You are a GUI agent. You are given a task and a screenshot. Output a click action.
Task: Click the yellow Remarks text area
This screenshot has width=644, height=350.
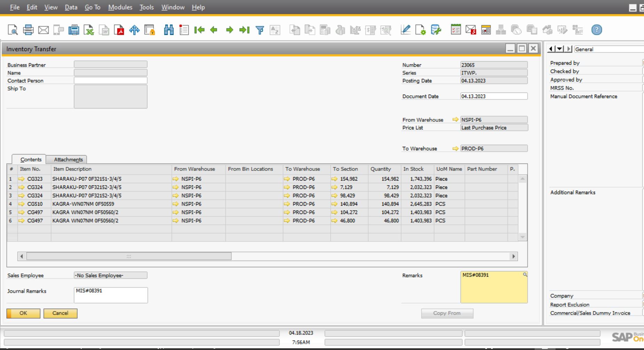click(x=494, y=287)
